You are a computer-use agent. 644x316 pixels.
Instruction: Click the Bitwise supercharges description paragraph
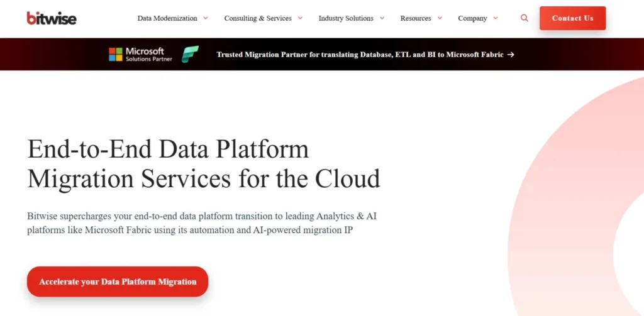202,223
